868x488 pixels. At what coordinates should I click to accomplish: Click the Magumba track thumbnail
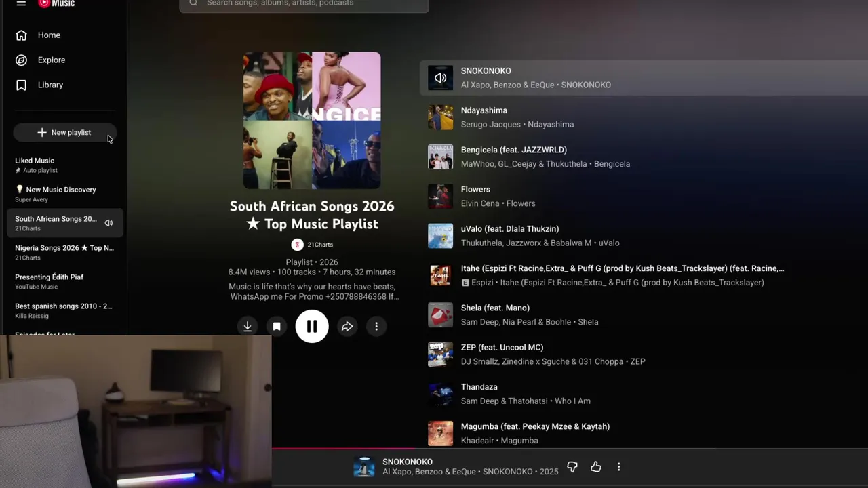[440, 434]
